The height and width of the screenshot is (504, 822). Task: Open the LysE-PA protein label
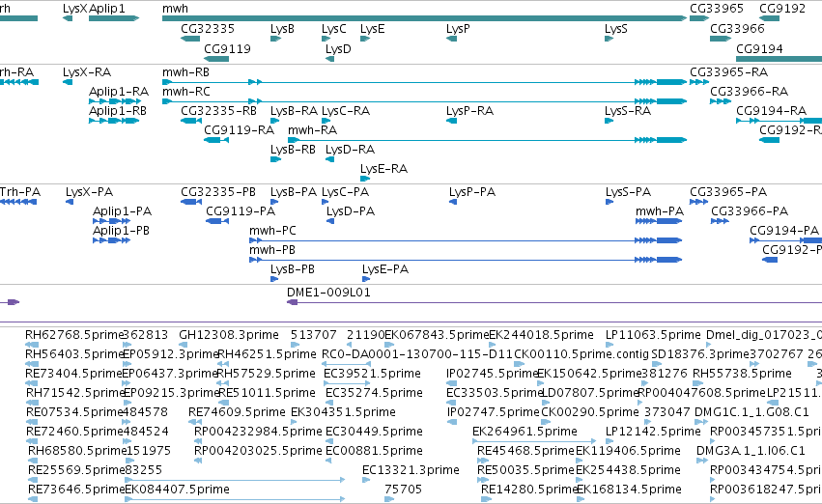tap(385, 269)
